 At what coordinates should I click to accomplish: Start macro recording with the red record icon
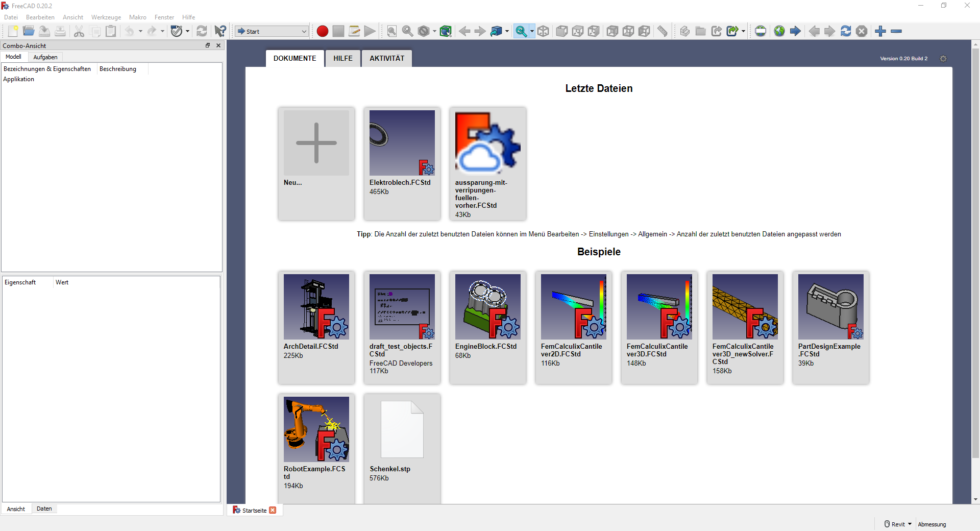tap(322, 31)
